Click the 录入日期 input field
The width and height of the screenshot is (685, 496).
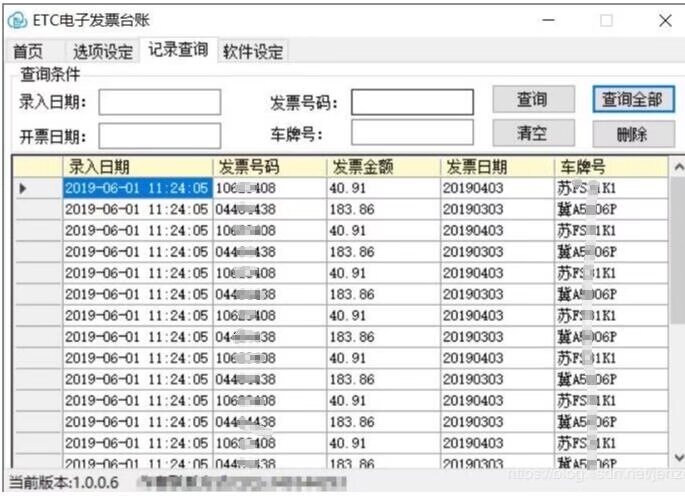pos(159,102)
